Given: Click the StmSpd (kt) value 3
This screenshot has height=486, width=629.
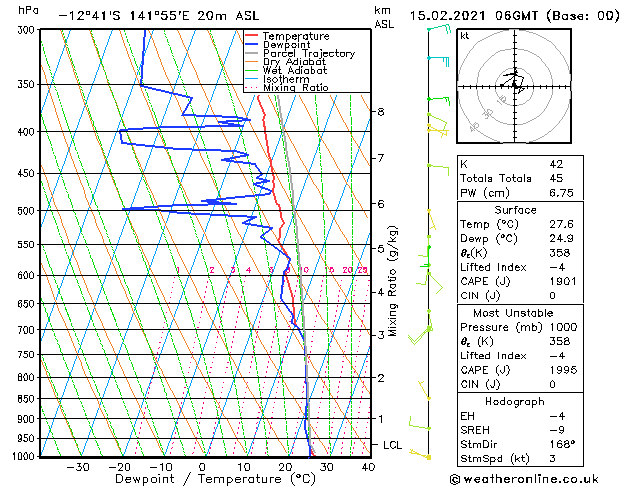Looking at the screenshot, I should pyautogui.click(x=553, y=458).
